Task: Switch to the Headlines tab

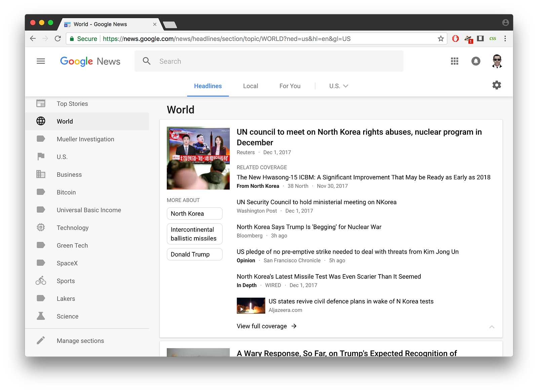Action: [x=208, y=86]
